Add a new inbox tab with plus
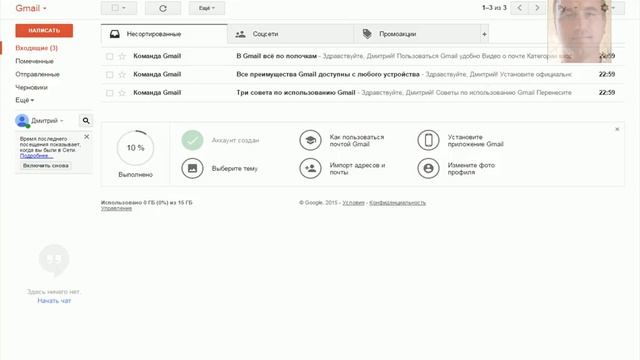Image resolution: width=640 pixels, height=360 pixels. point(484,34)
